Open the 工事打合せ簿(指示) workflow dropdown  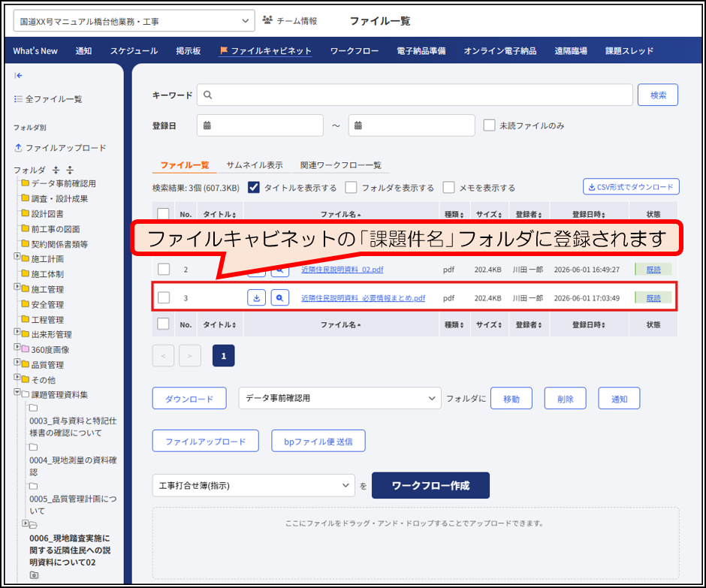click(254, 485)
